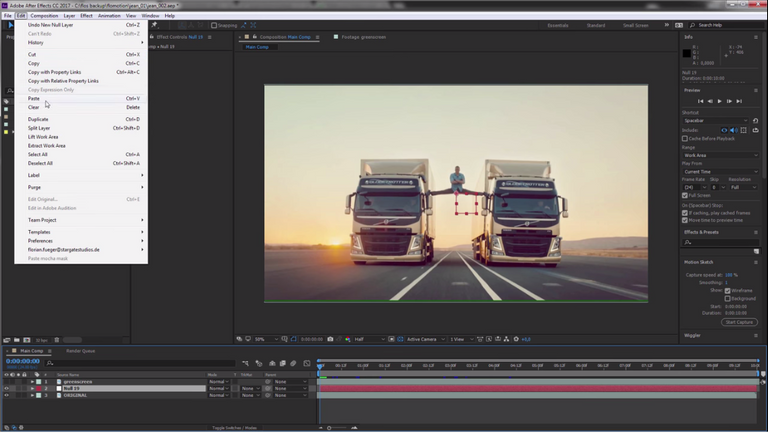This screenshot has height=433, width=768.
Task: Take snapshot with camera icon in viewer
Action: tap(330, 339)
